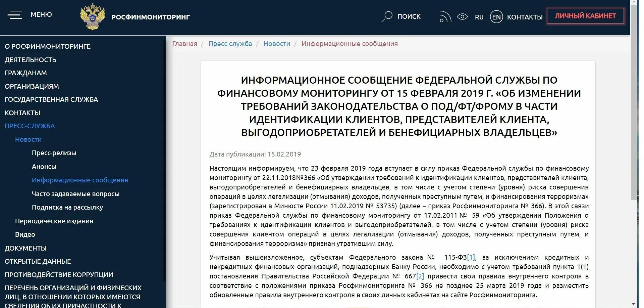Open Часто задаваемые вопросы sidebar item

tap(75, 194)
